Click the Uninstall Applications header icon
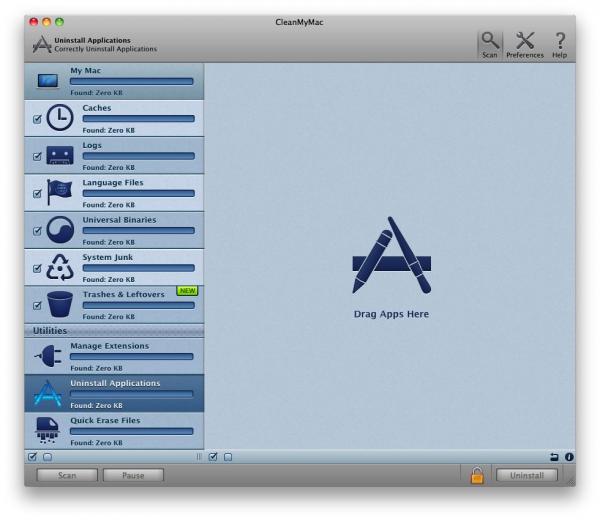600x520 pixels. coord(42,44)
